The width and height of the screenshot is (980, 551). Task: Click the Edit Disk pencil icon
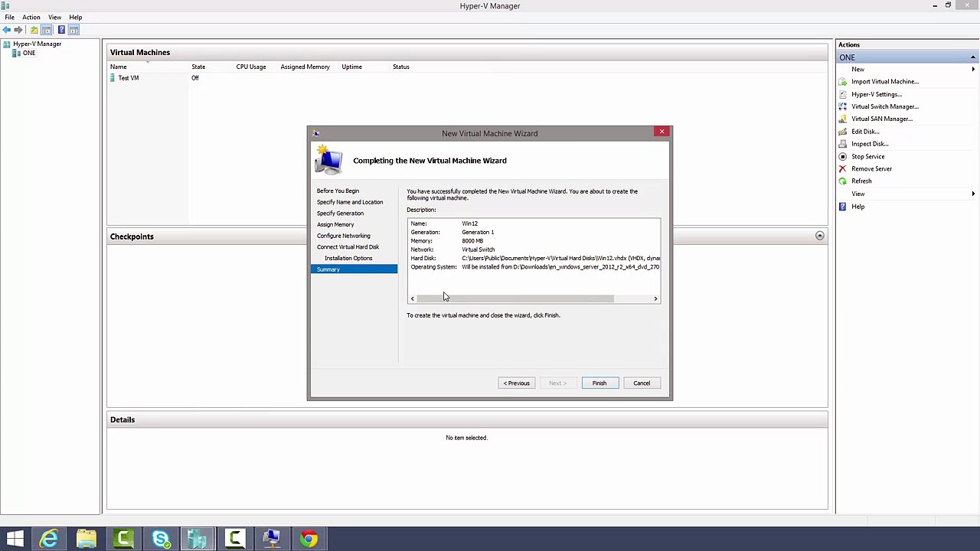[x=843, y=132]
